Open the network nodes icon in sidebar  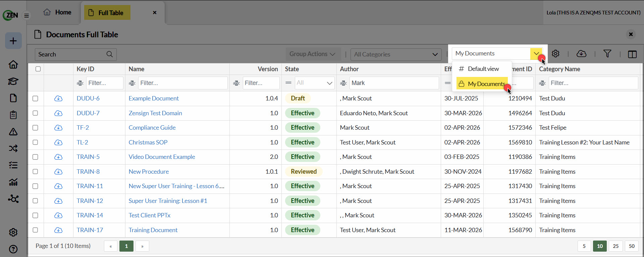point(13,199)
